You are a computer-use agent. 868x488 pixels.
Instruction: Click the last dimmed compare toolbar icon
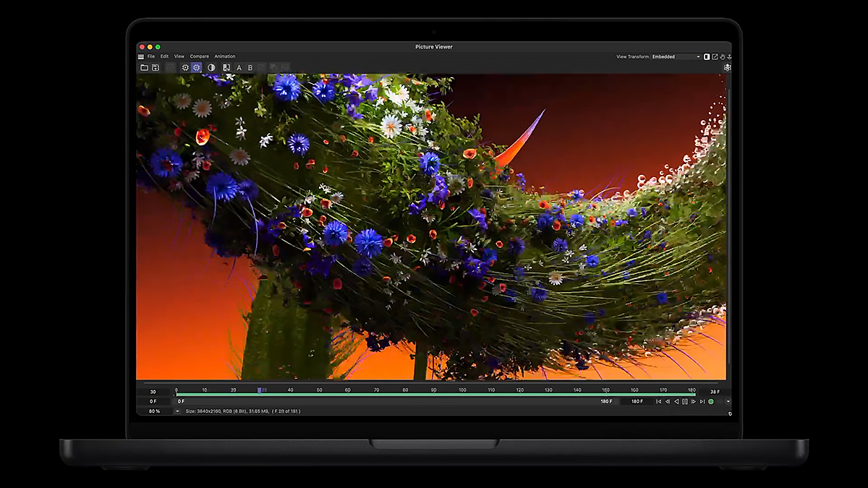pos(285,68)
